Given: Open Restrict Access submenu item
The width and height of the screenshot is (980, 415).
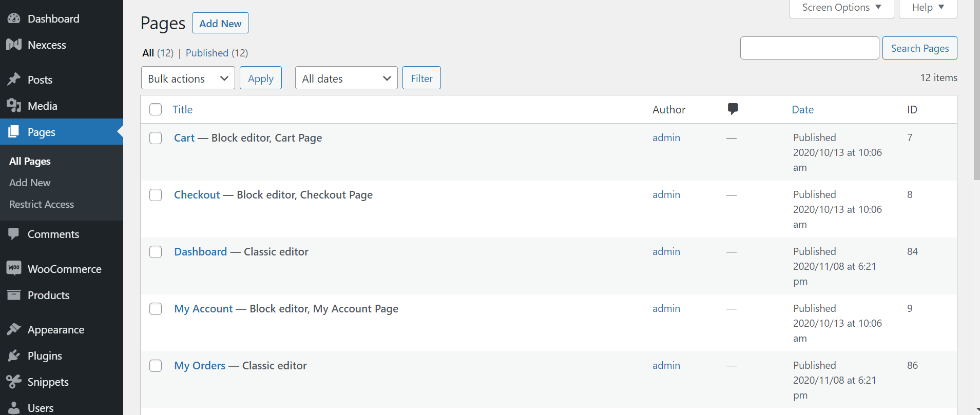Looking at the screenshot, I should (42, 204).
